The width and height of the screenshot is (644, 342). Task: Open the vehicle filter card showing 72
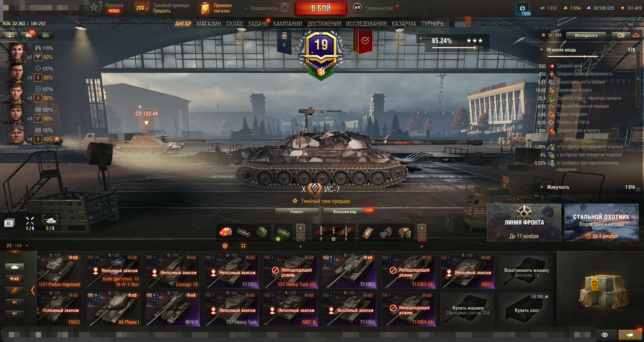tap(8, 223)
